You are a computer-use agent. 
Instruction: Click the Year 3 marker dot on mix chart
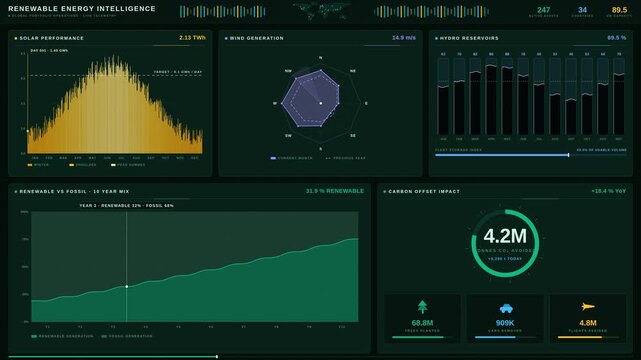click(x=127, y=286)
